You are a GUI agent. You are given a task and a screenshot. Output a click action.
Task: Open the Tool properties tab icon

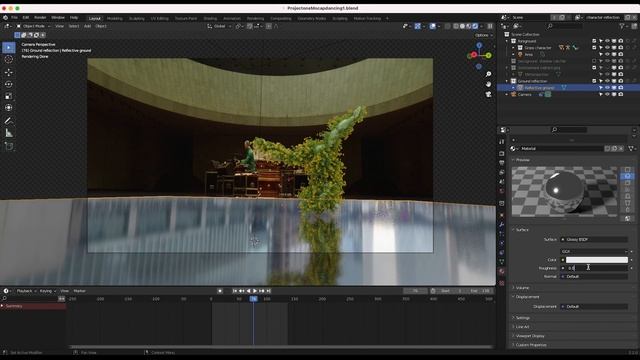[x=502, y=142]
